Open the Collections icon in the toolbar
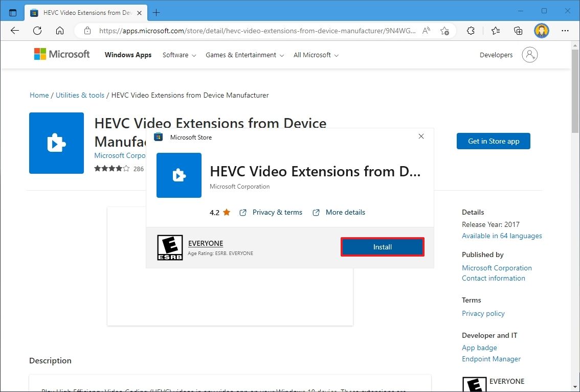This screenshot has width=580, height=392. coord(518,31)
